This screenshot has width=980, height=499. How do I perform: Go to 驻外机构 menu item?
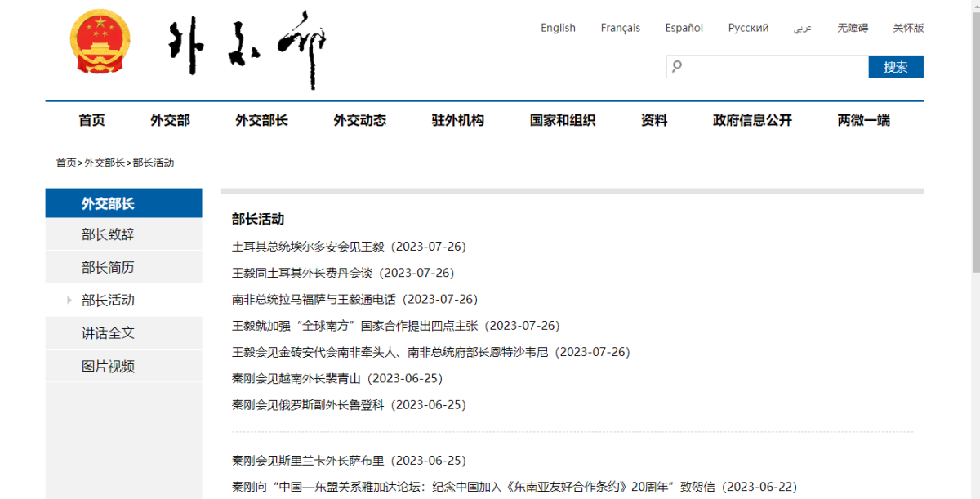457,120
